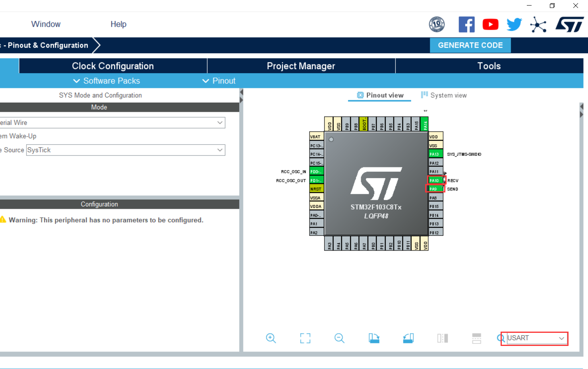Select the PA12 pin
Screen dimensions: 588x369
[x=436, y=163]
